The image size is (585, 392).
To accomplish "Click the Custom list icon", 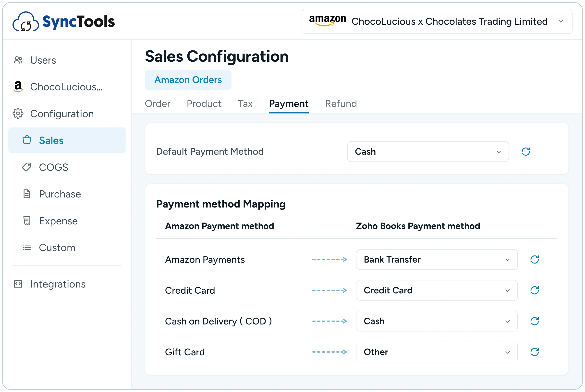I will 27,248.
